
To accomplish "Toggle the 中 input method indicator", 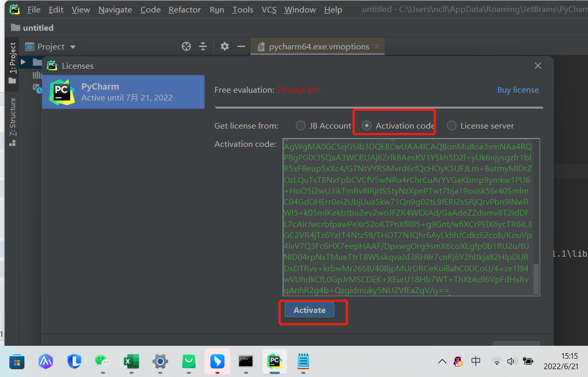I will point(476,361).
